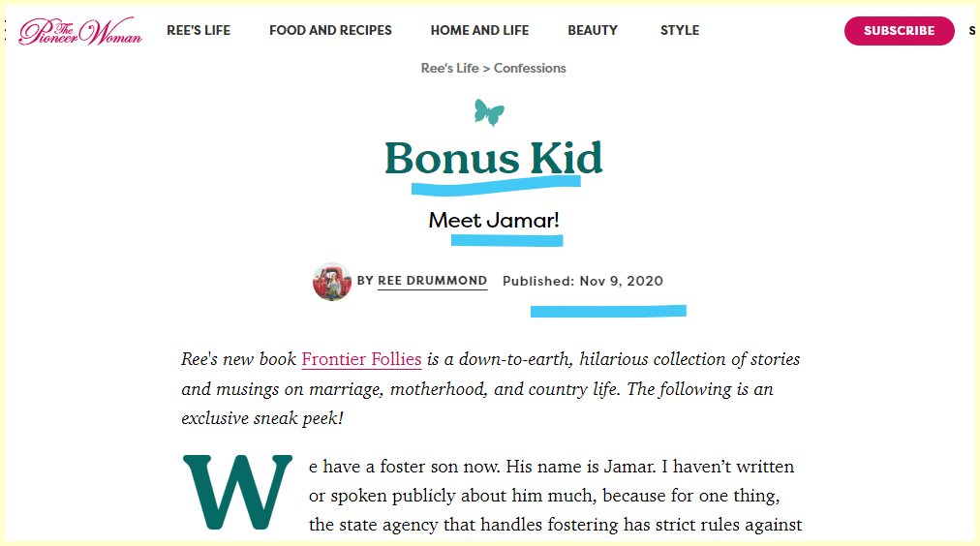Click the Published Nov 9, 2020 date
The image size is (980, 546).
583,281
